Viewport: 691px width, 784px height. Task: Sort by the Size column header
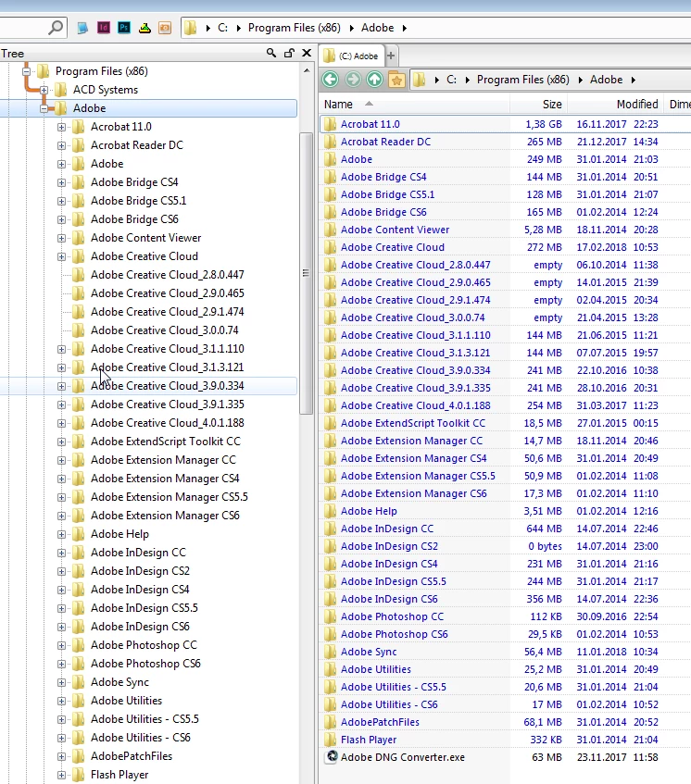539,104
